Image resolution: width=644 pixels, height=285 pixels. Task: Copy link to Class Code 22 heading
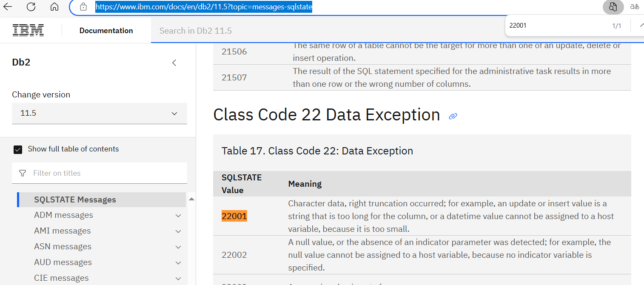point(453,116)
